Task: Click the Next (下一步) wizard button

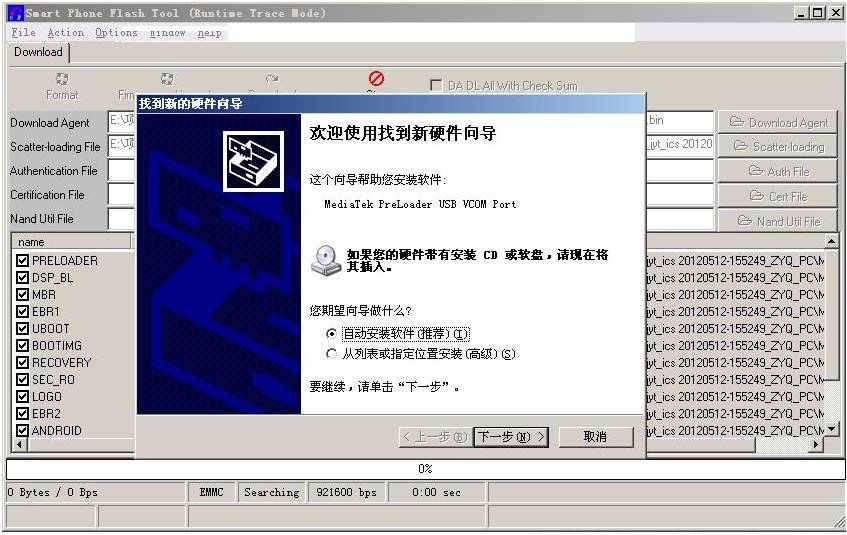Action: [511, 437]
